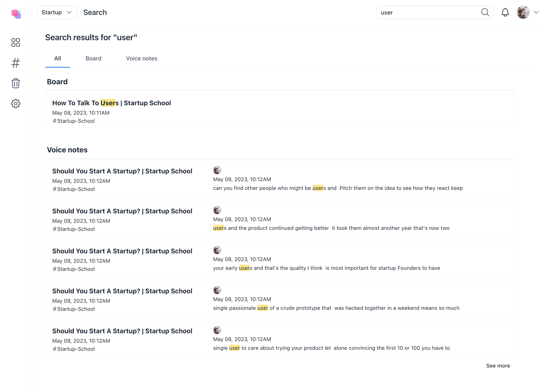The image size is (544, 392).
Task: Click the profile avatar in header
Action: coord(523,12)
